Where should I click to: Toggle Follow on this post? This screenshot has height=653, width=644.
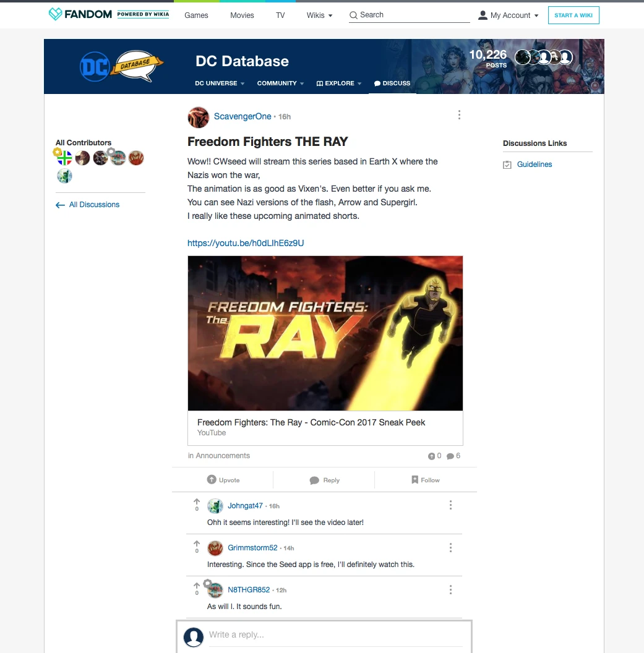pyautogui.click(x=426, y=480)
